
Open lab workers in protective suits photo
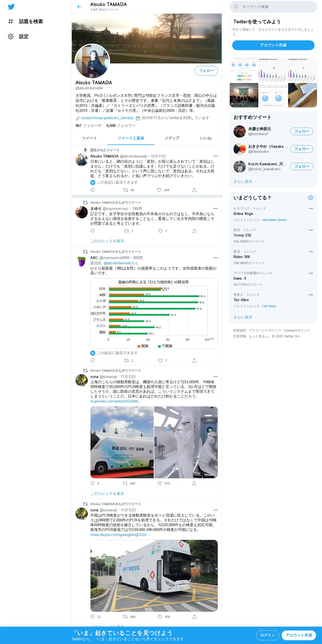pyautogui.click(x=186, y=442)
